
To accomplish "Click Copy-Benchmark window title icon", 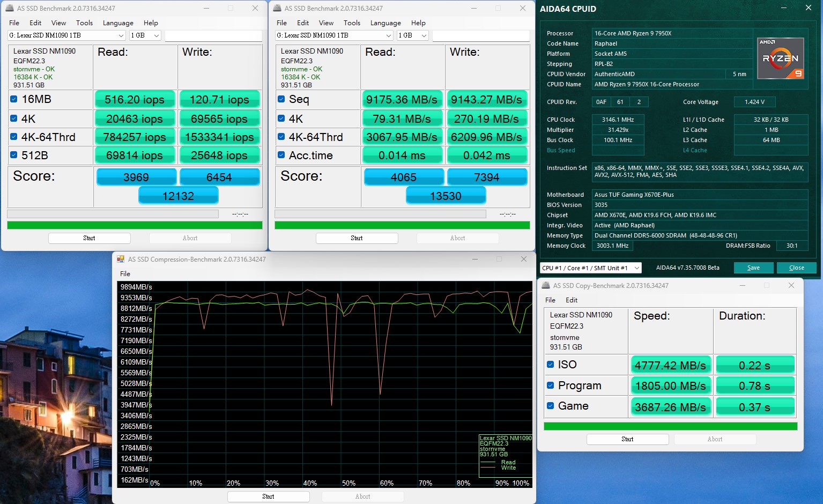I will pos(546,285).
